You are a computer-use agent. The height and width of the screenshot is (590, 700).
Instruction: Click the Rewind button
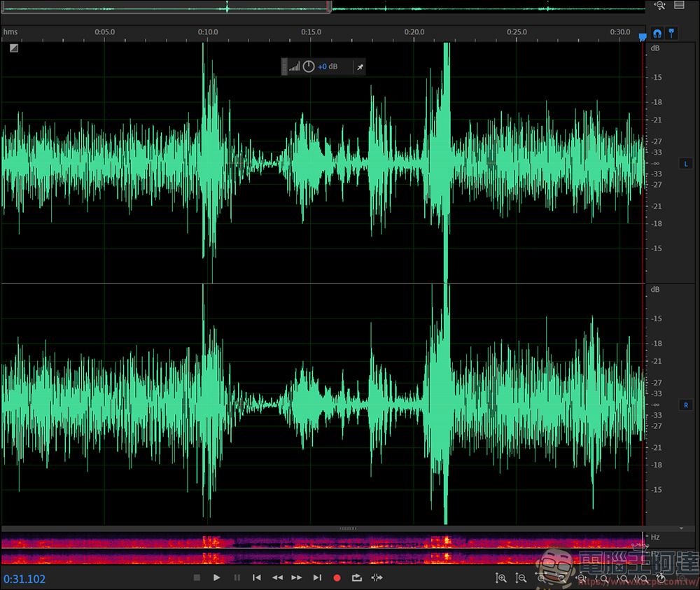pyautogui.click(x=277, y=577)
